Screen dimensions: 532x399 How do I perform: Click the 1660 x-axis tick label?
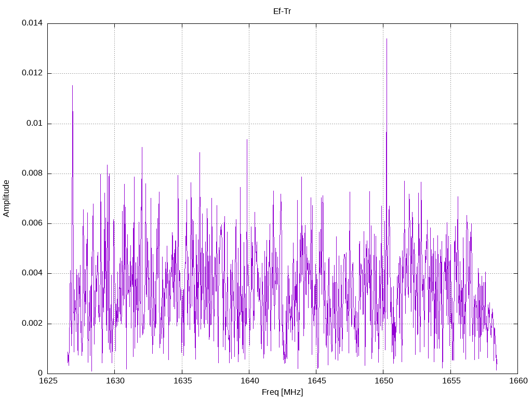point(518,381)
